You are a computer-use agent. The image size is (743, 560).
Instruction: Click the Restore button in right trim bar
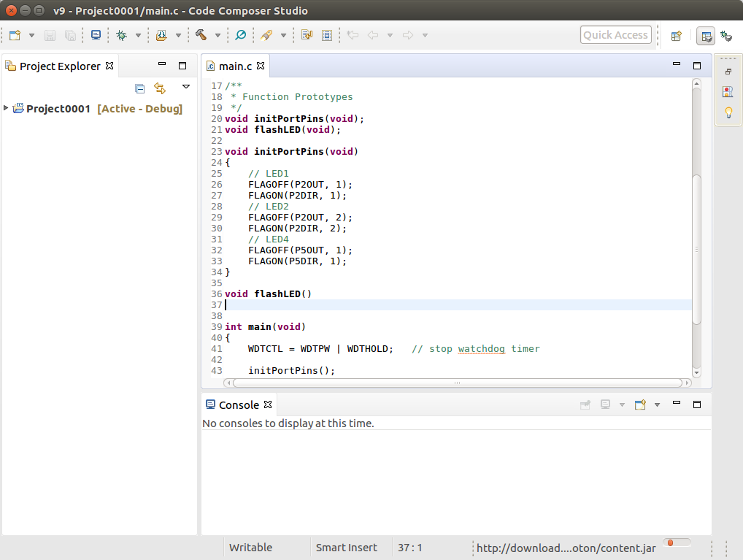728,72
